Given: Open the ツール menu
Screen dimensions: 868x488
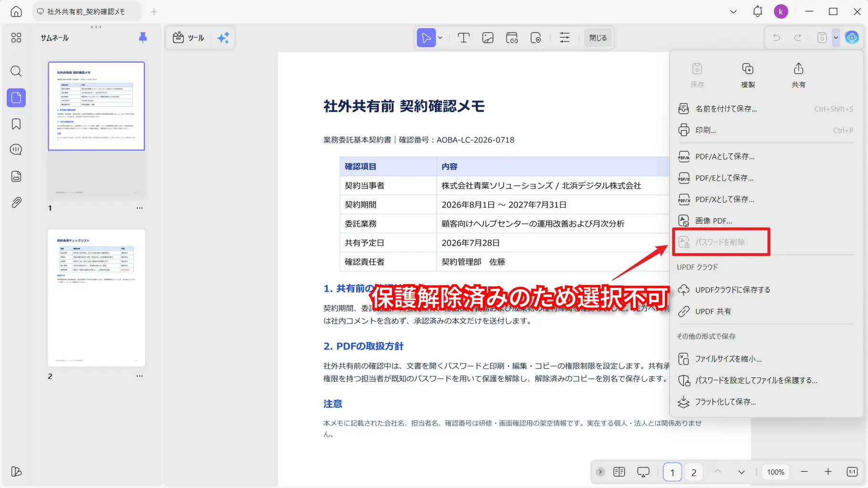Looking at the screenshot, I should click(x=189, y=38).
